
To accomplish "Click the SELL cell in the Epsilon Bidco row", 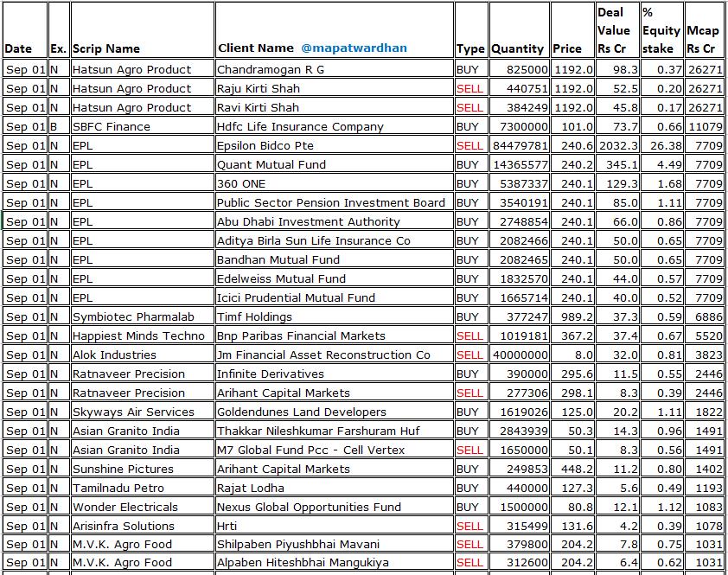I will [x=471, y=145].
